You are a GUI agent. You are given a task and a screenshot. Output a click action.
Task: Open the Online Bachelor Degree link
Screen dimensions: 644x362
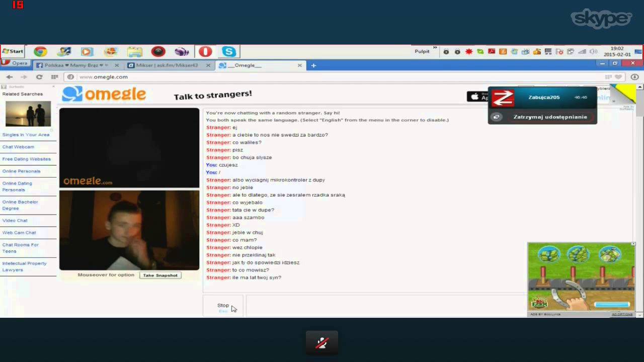pos(20,205)
